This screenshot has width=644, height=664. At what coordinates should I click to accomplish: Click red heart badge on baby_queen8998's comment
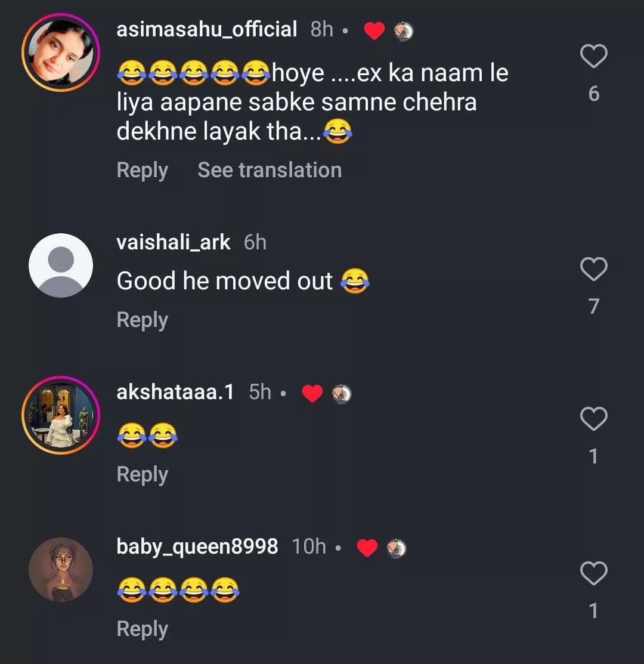coord(367,548)
